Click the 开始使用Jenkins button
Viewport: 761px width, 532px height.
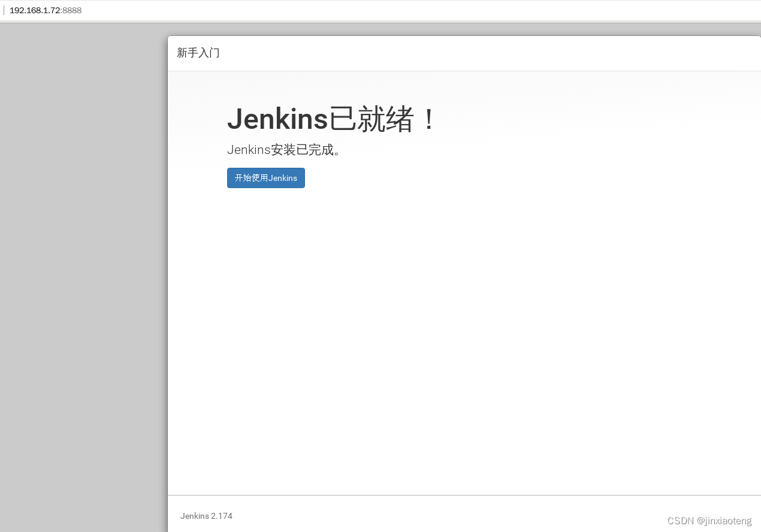pyautogui.click(x=266, y=178)
